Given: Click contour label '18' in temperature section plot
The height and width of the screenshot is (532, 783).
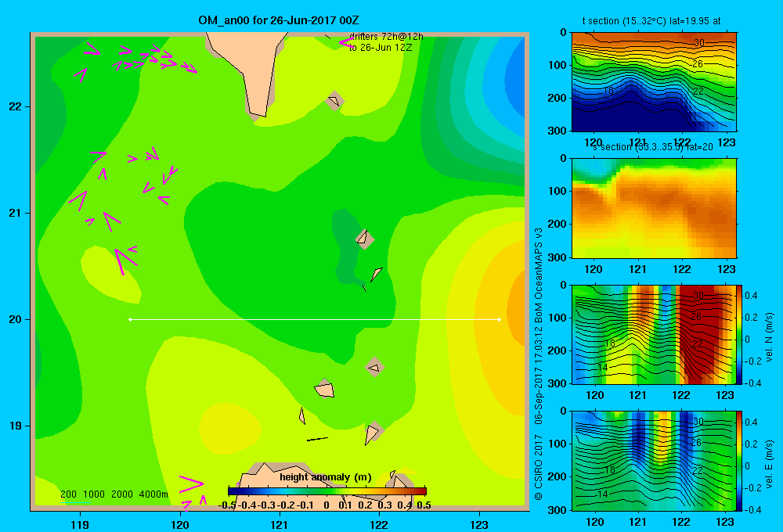Looking at the screenshot, I should point(608,90).
